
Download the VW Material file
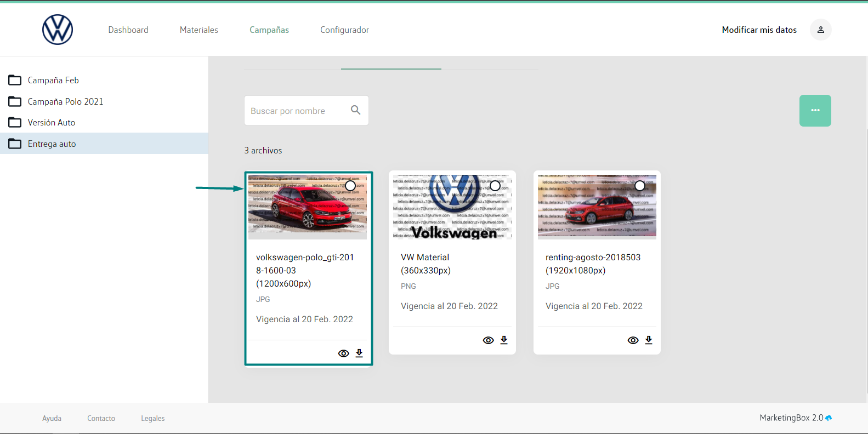click(504, 340)
